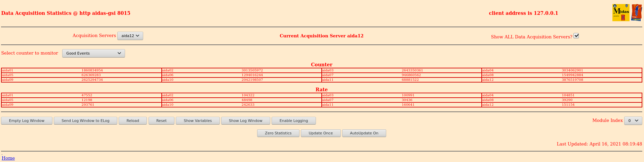Open Show Variables
The width and height of the screenshot is (644, 162).
[x=198, y=121]
